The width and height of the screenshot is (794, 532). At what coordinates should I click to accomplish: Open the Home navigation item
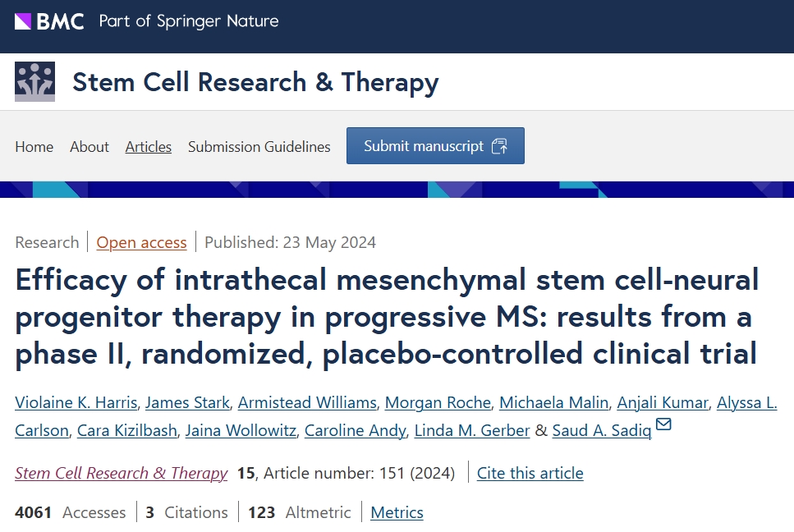click(x=34, y=147)
